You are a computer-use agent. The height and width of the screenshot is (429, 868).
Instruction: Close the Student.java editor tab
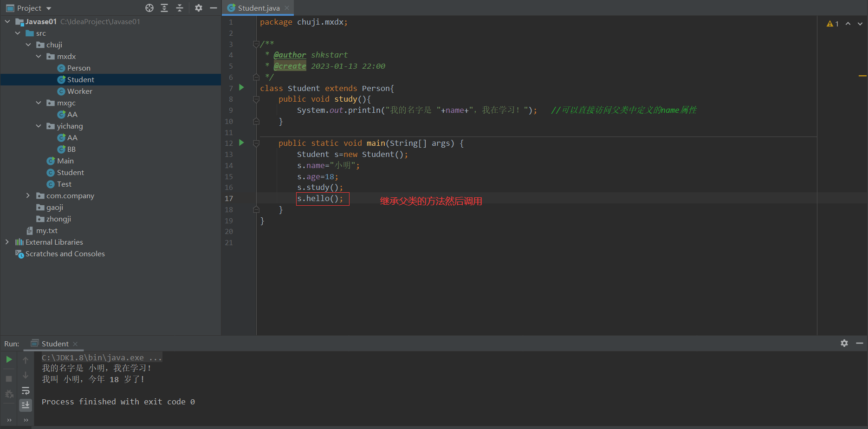pos(287,8)
